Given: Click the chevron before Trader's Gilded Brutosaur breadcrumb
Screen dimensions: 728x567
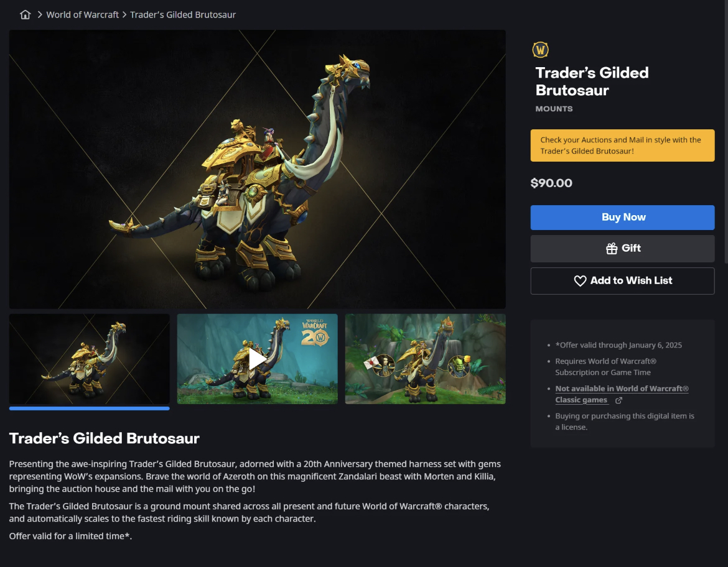Looking at the screenshot, I should [124, 15].
